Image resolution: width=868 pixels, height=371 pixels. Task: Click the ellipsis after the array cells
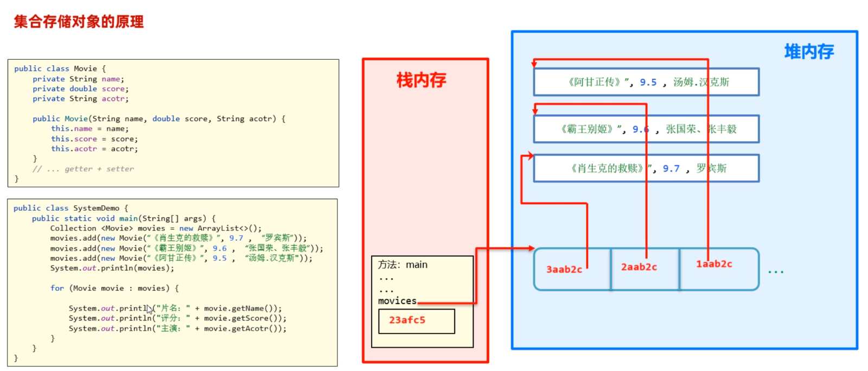[776, 272]
